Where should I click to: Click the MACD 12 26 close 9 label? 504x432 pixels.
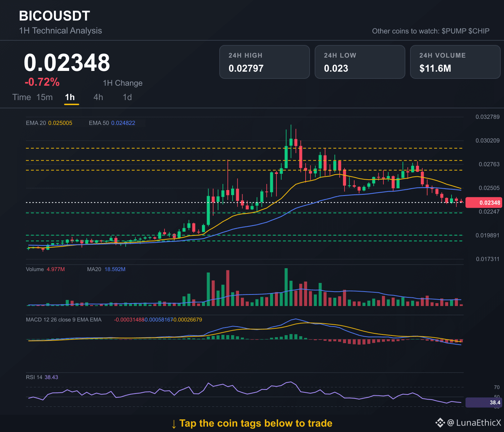(64, 320)
